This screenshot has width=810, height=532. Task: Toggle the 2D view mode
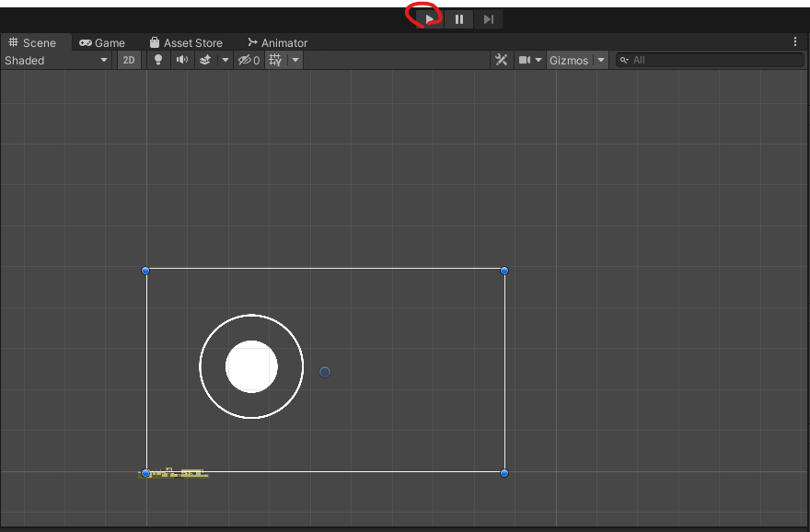coord(129,61)
